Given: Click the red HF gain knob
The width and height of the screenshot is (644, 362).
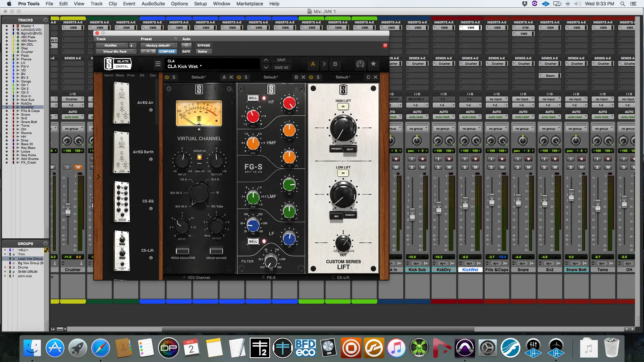Looking at the screenshot, I should [x=289, y=103].
